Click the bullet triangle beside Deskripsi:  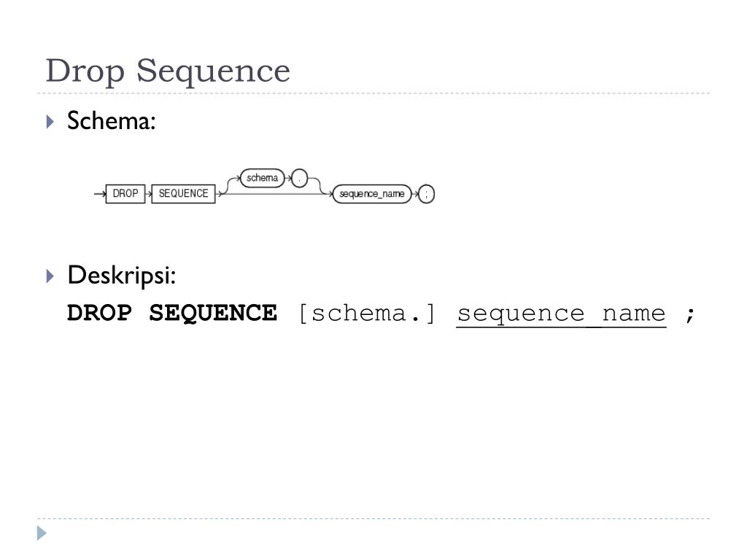coord(50,276)
